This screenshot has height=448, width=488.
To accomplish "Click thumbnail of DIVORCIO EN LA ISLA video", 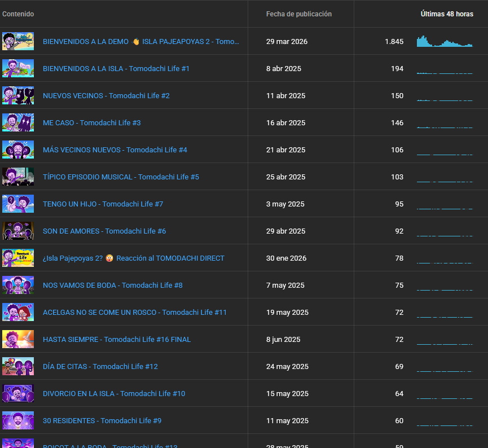I will pyautogui.click(x=18, y=393).
